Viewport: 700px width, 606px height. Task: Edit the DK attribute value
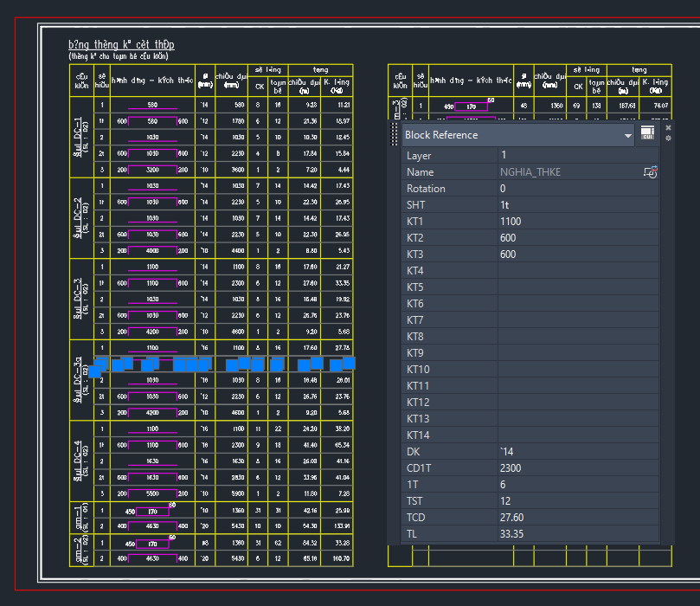[577, 452]
